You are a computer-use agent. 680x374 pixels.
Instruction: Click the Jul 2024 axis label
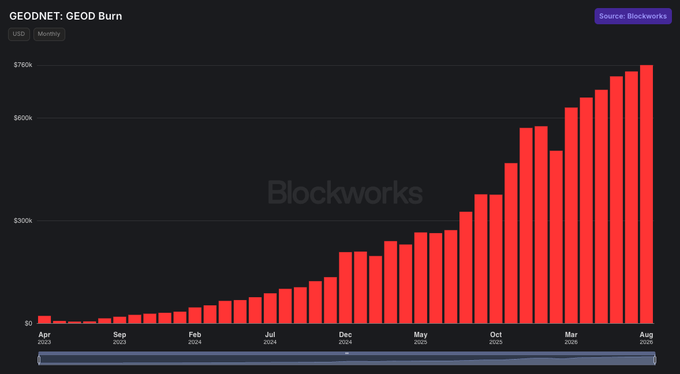click(x=270, y=338)
